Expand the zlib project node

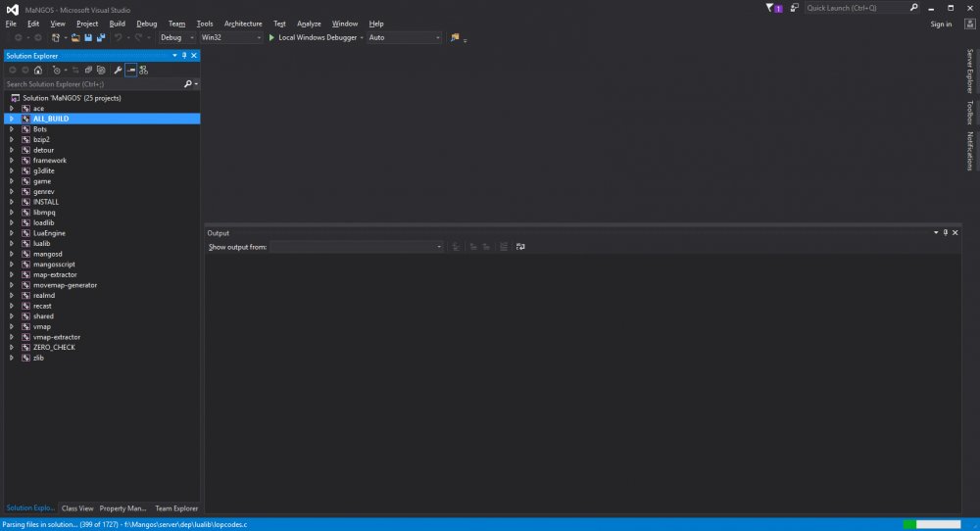[11, 358]
